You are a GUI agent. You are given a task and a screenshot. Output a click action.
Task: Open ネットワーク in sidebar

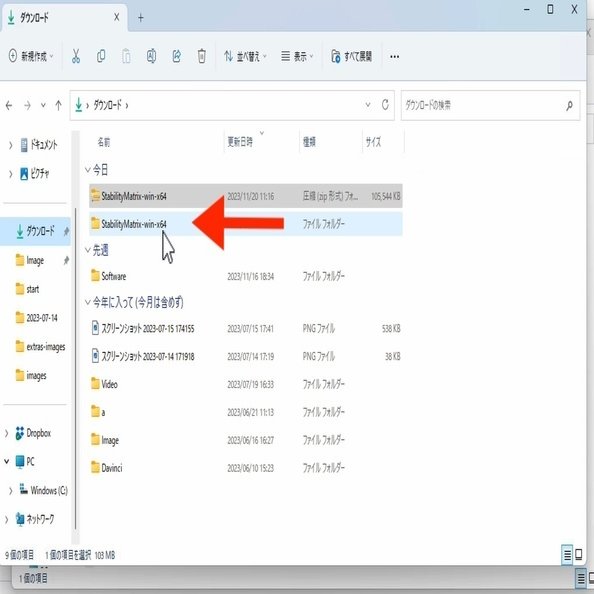[35, 519]
